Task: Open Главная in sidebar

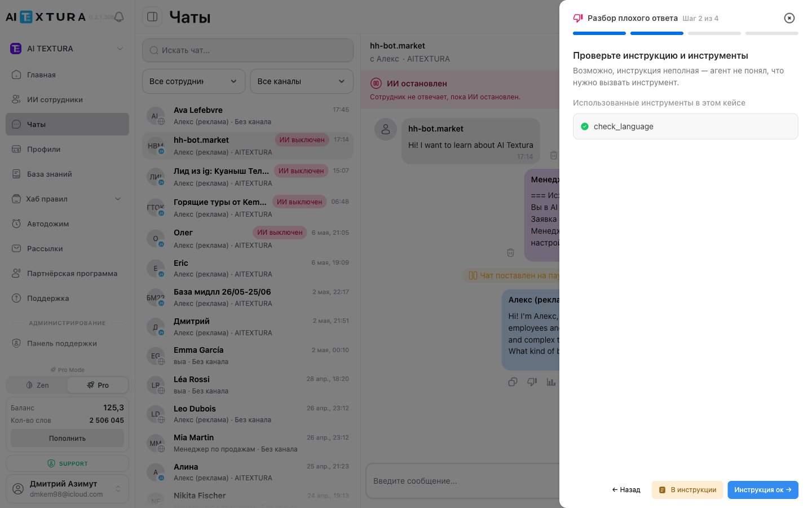Action: pos(67,75)
